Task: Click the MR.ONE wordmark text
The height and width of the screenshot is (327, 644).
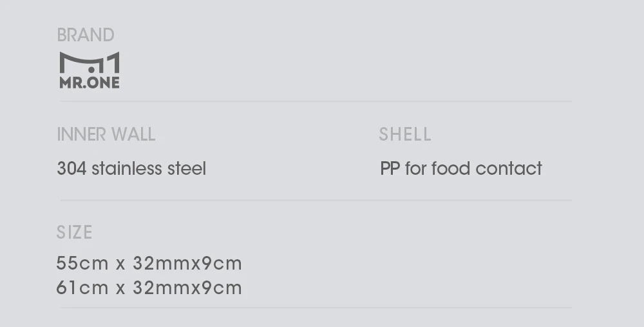Action: point(90,83)
